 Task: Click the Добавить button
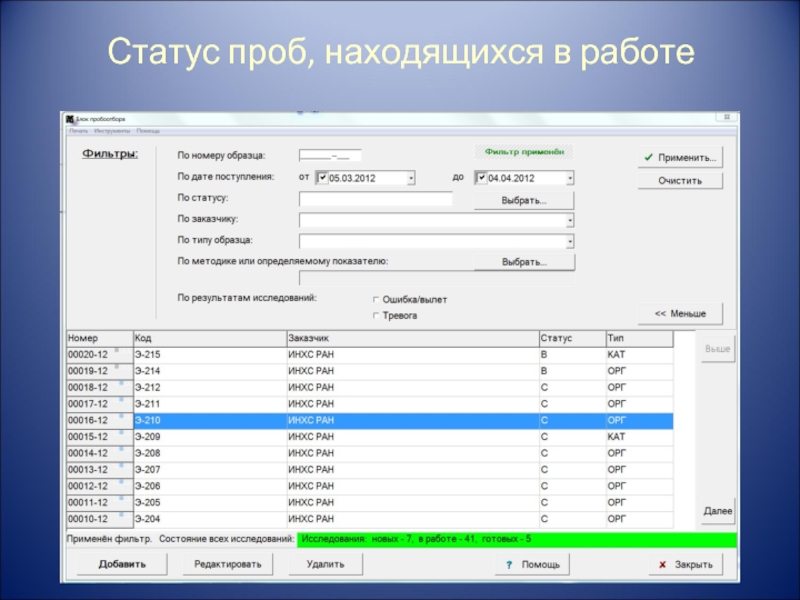[x=122, y=564]
